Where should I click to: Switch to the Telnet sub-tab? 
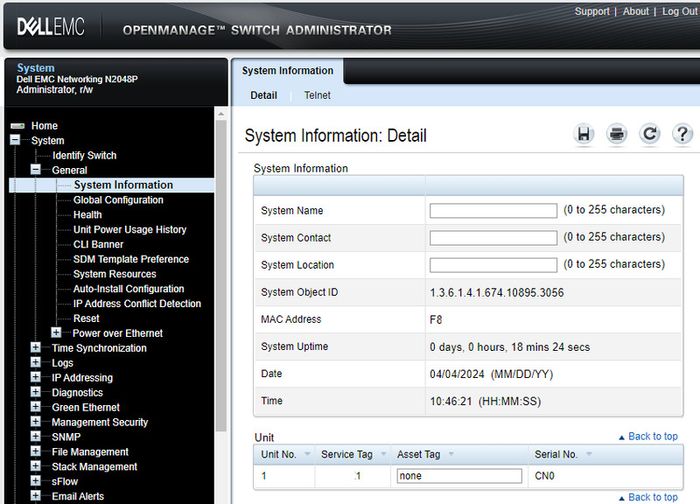(x=317, y=95)
